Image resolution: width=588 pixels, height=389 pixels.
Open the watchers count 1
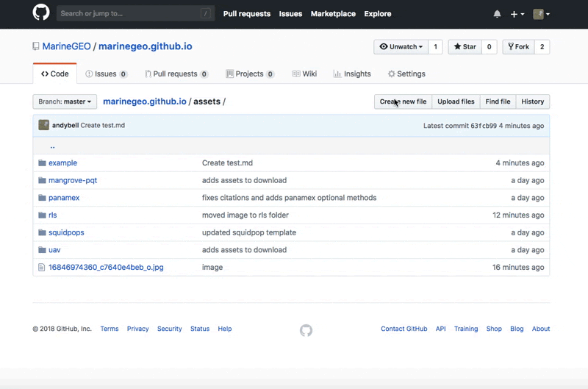point(435,47)
